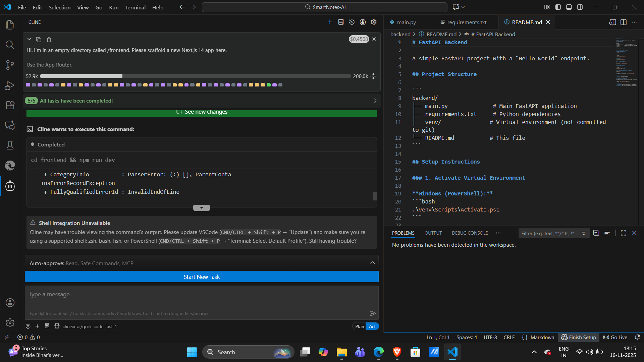Open the Still having trouble link
Image resolution: width=644 pixels, height=362 pixels.
(332, 241)
